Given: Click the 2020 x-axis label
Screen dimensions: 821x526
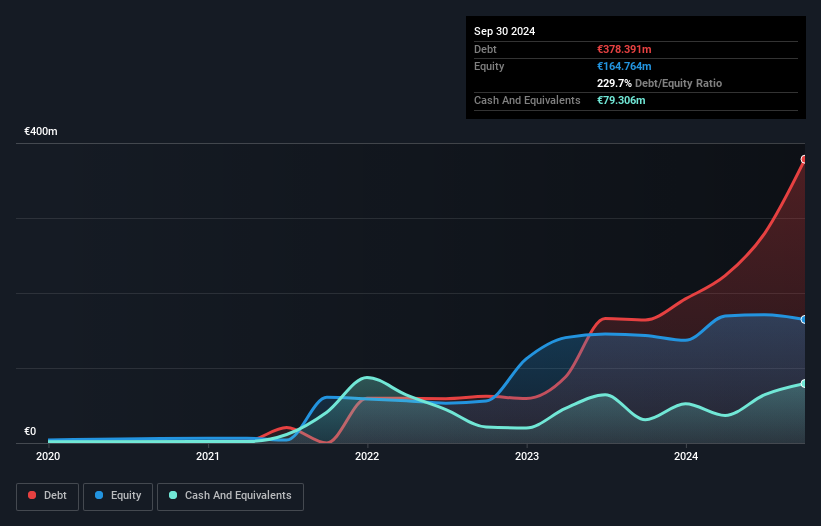Looking at the screenshot, I should coord(48,456).
